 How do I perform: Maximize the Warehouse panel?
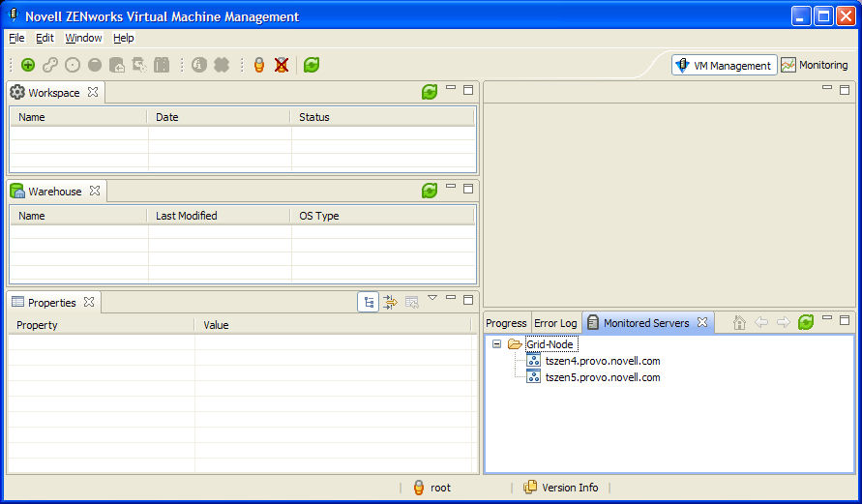click(x=468, y=189)
